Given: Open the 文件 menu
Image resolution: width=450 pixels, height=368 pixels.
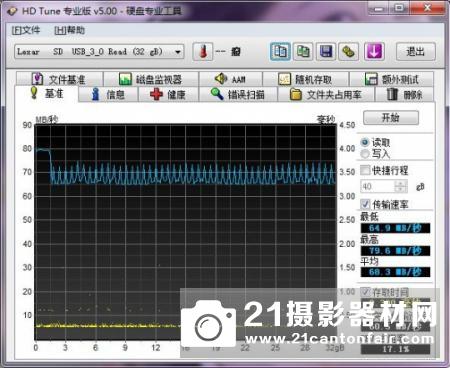Looking at the screenshot, I should pos(26,30).
